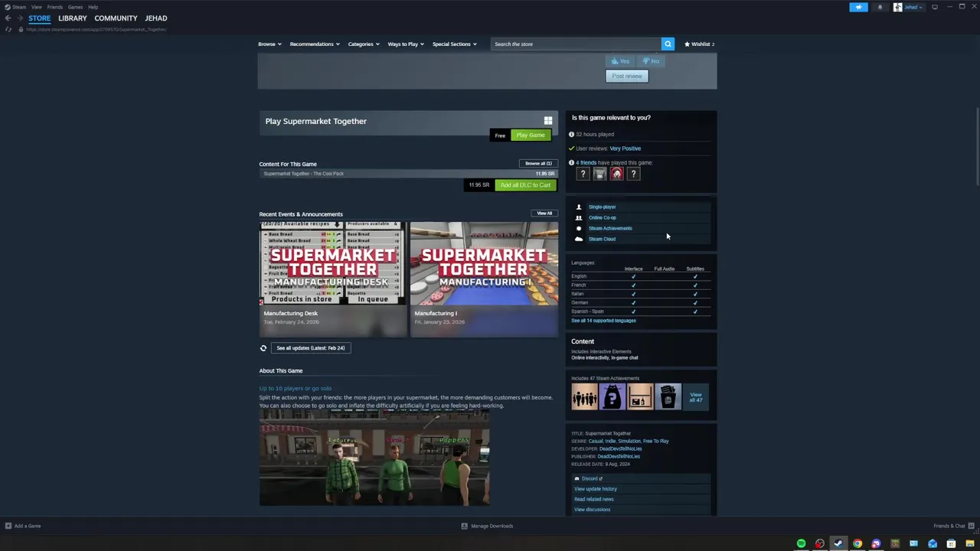Open File Explorer from the taskbar
The width and height of the screenshot is (980, 551).
(970, 543)
